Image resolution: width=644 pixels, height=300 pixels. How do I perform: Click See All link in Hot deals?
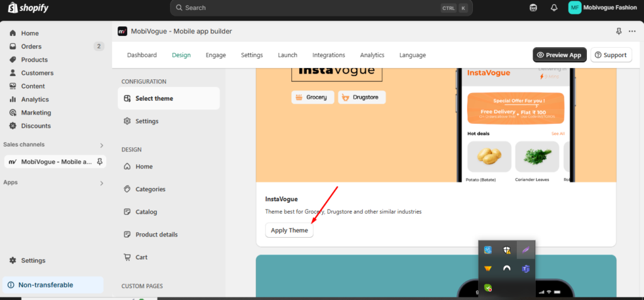point(558,133)
